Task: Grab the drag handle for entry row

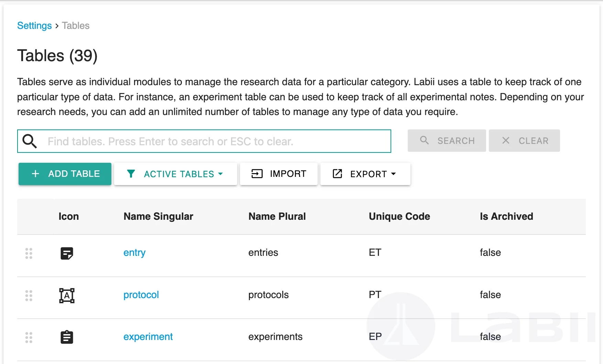Action: point(29,253)
